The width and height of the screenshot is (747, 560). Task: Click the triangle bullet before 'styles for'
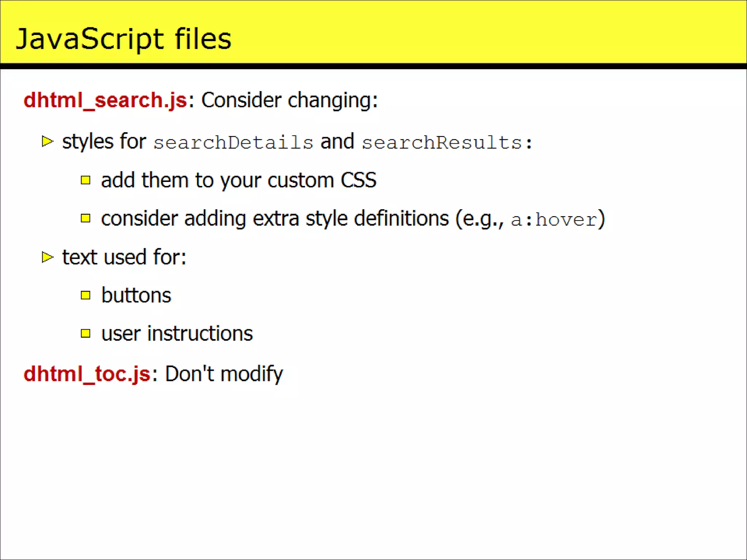click(47, 141)
